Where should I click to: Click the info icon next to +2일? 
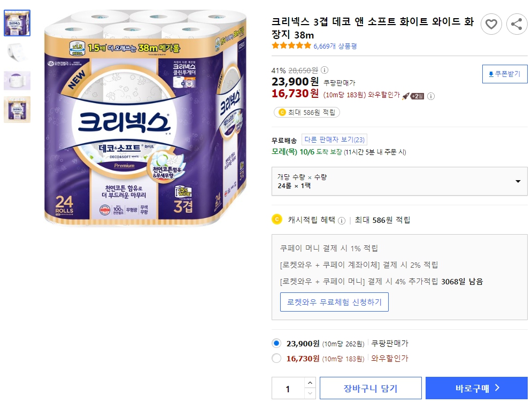coord(431,96)
